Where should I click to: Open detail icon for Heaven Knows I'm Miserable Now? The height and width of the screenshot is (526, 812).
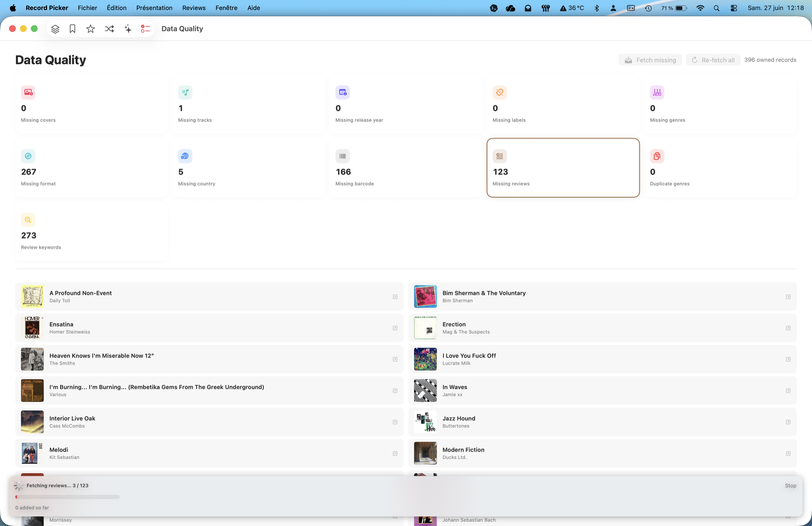point(395,359)
